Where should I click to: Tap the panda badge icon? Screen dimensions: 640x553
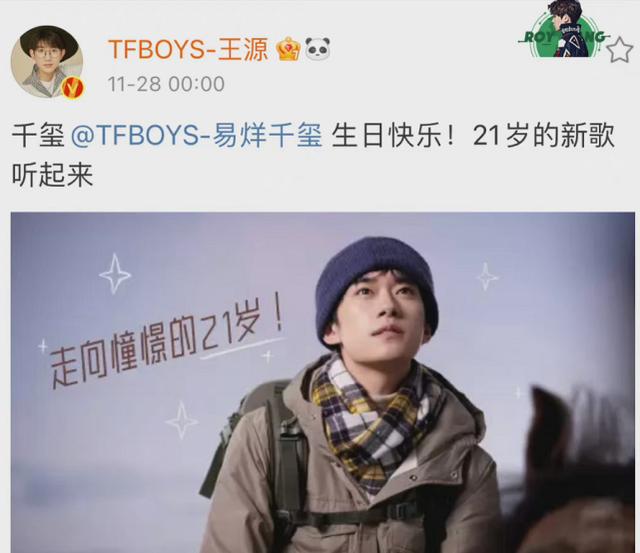point(318,49)
